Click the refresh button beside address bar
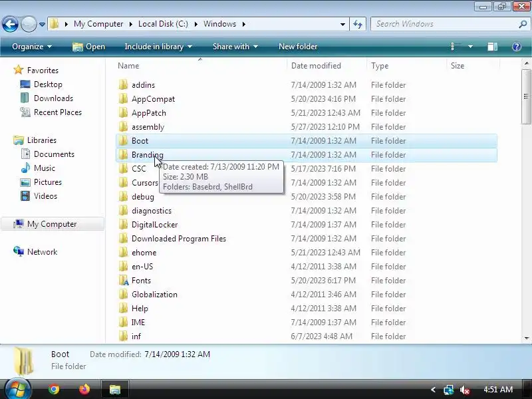This screenshot has height=399, width=532. pyautogui.click(x=358, y=24)
